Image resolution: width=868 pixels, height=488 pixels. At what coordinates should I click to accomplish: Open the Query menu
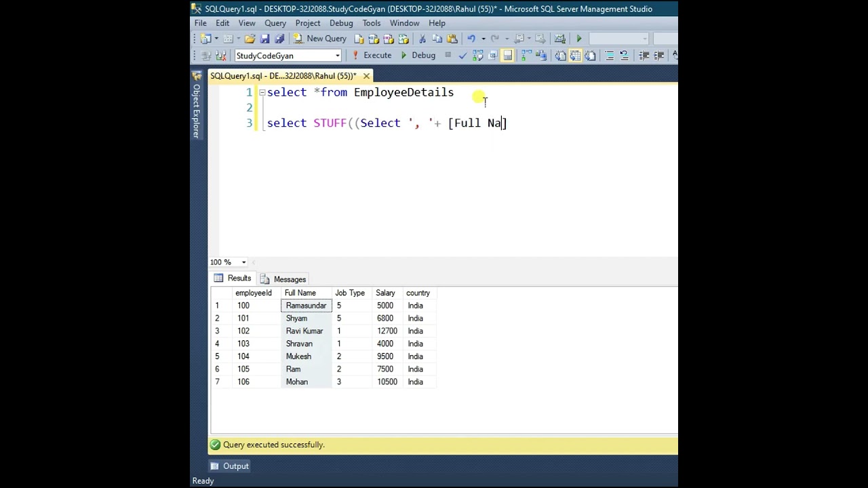click(275, 23)
